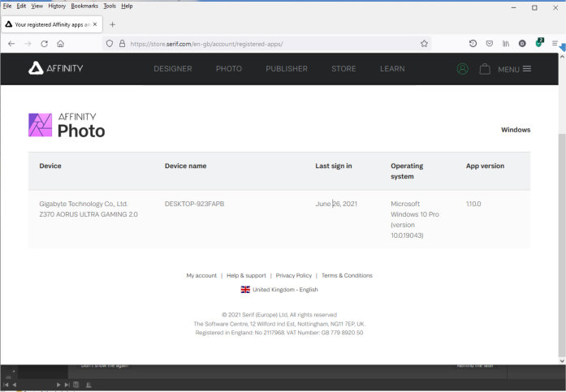The image size is (566, 392).
Task: Expand the Affinity MENU dropdown
Action: click(x=514, y=69)
